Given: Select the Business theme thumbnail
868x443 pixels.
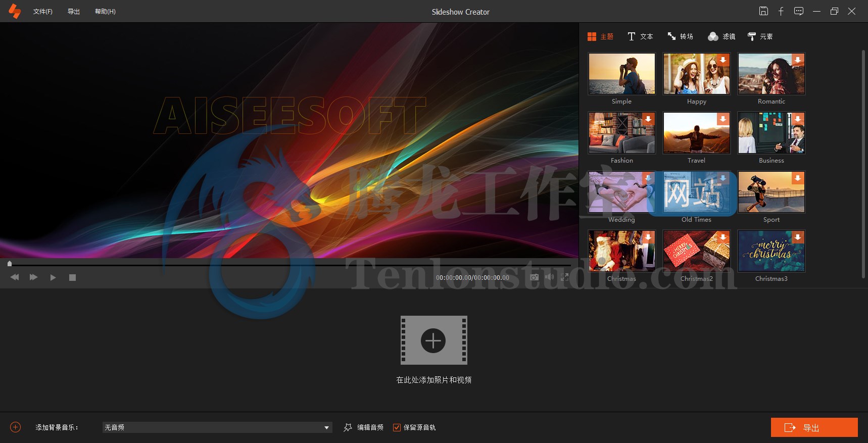Looking at the screenshot, I should pyautogui.click(x=771, y=133).
